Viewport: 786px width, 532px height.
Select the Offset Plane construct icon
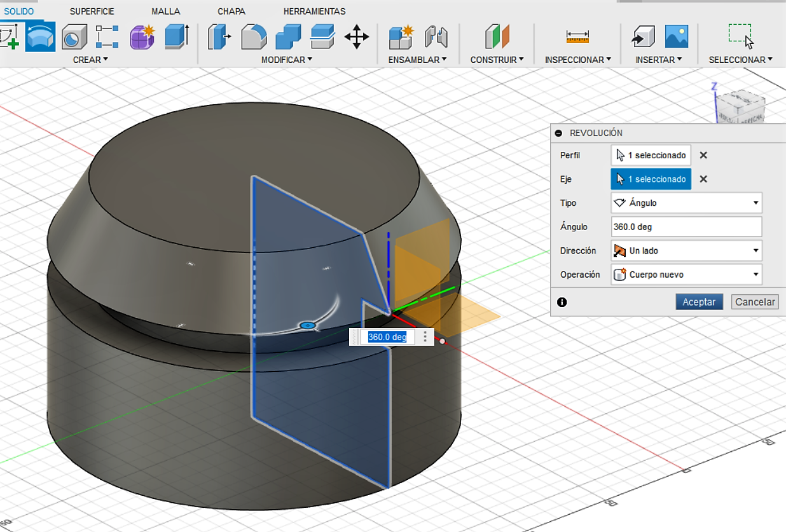click(x=497, y=37)
